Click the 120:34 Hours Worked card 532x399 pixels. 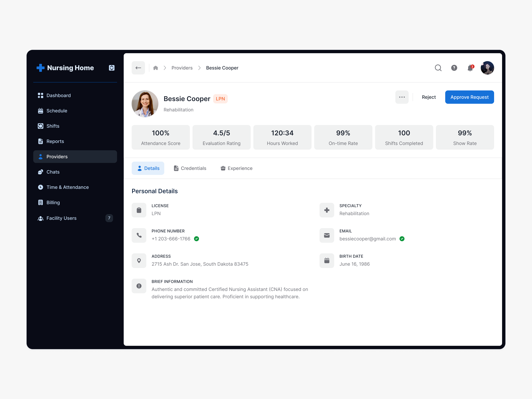click(x=282, y=137)
